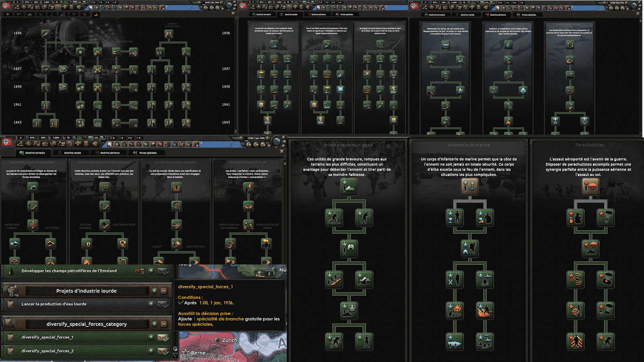Screen dimensions: 644x362
Task: Collapse the Projets d'industrie lourde category
Action: [x=164, y=290]
